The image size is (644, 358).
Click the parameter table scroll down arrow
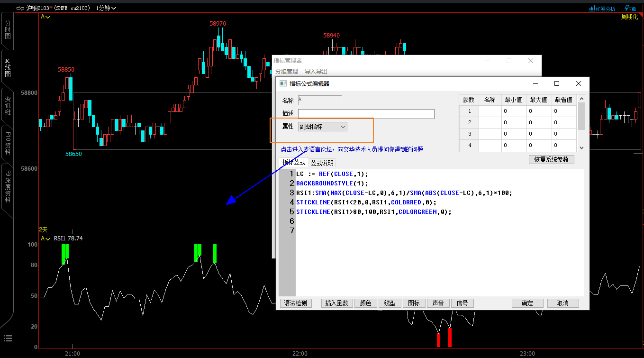pos(581,147)
